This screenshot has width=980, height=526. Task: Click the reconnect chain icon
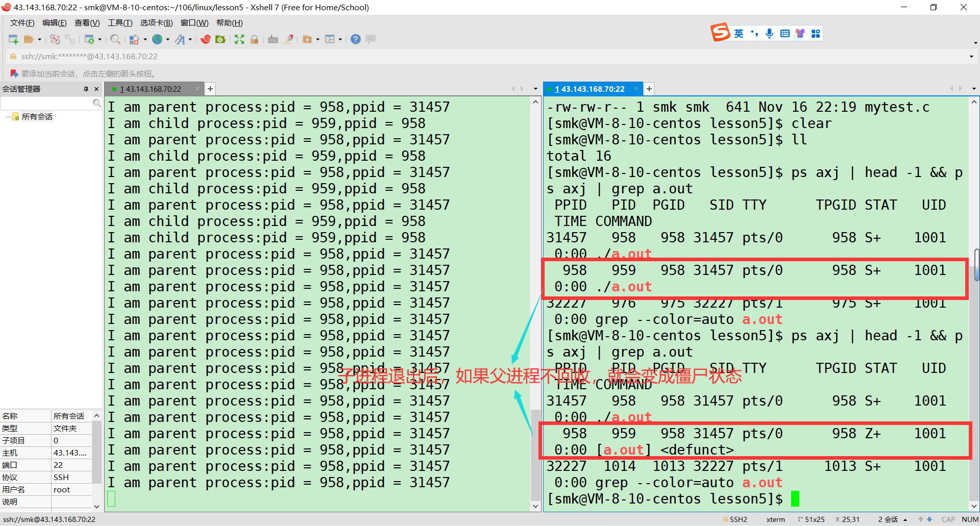pos(70,39)
